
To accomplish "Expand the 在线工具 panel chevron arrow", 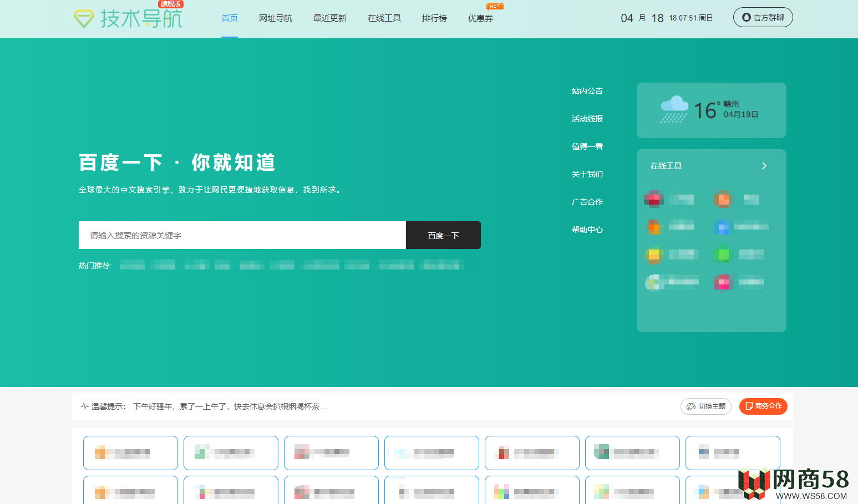I will [x=764, y=166].
